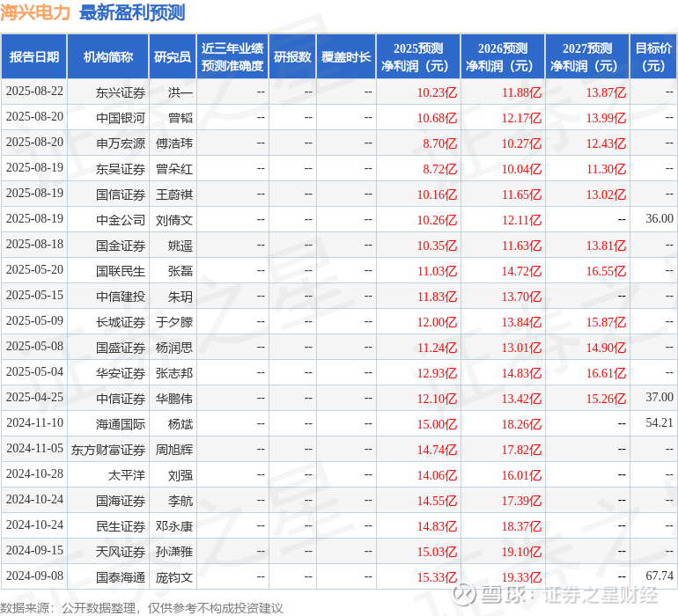Click institution 海通国际

click(x=121, y=423)
